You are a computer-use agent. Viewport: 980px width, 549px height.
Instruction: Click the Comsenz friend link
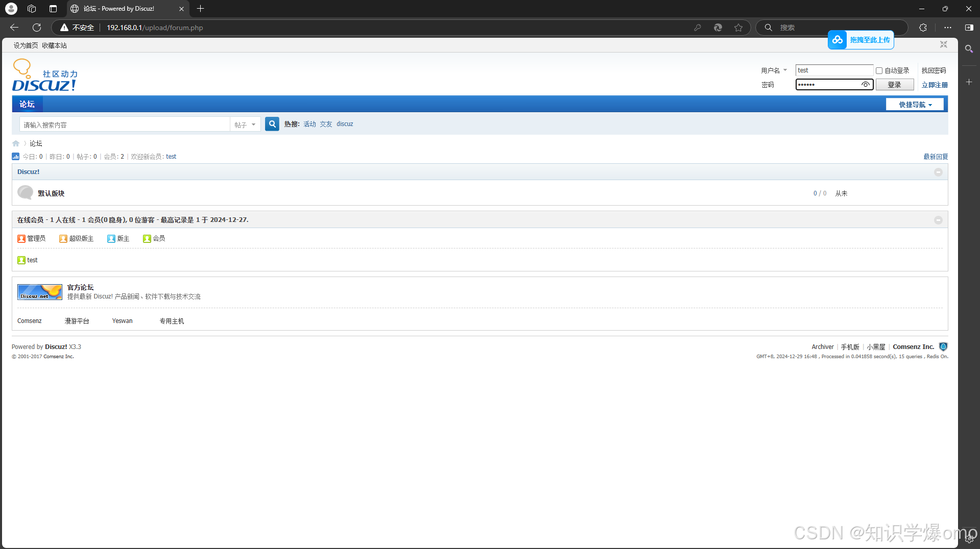[30, 321]
